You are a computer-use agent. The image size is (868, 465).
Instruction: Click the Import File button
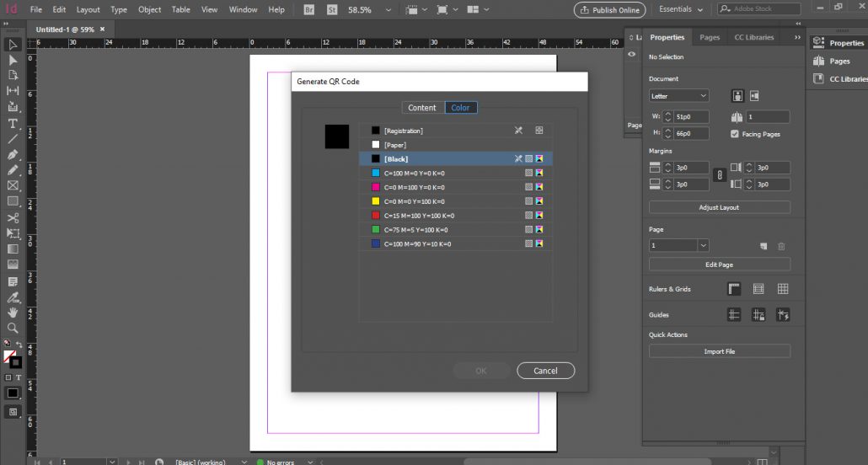coord(720,351)
